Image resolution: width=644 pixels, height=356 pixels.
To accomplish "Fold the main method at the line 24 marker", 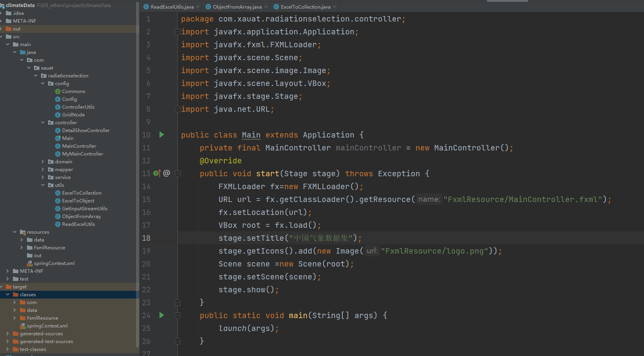I will (x=177, y=315).
